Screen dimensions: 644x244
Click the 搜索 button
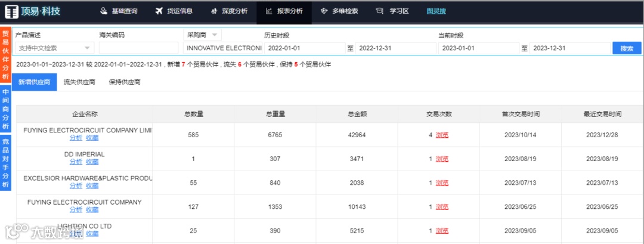(627, 48)
